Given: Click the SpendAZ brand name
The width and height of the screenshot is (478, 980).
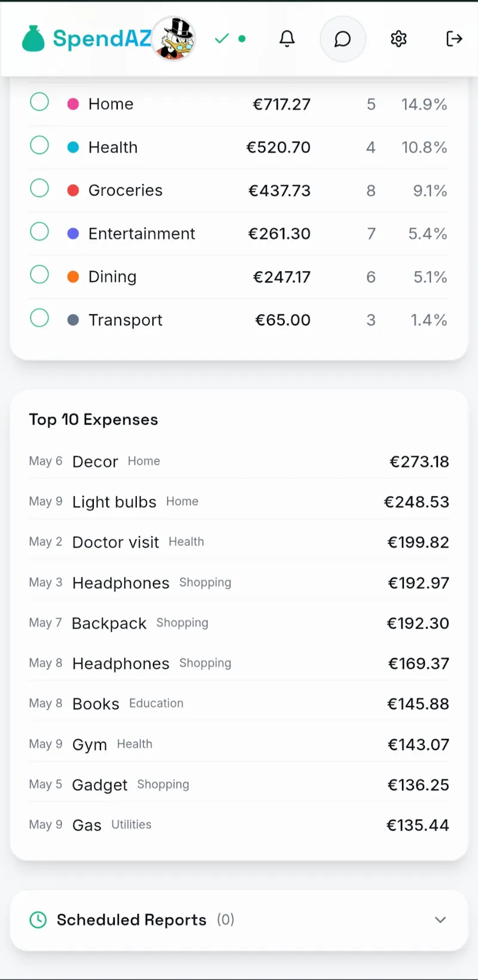Looking at the screenshot, I should [102, 39].
